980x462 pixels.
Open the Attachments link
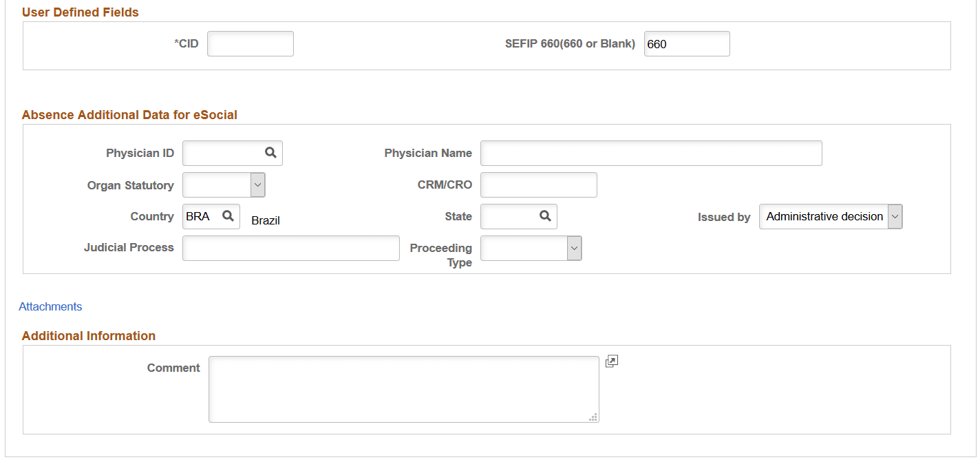(50, 306)
